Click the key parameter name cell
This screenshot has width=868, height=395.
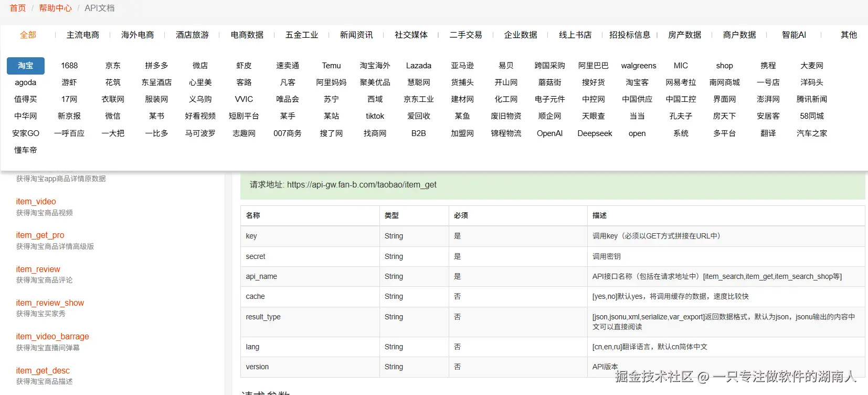click(310, 236)
